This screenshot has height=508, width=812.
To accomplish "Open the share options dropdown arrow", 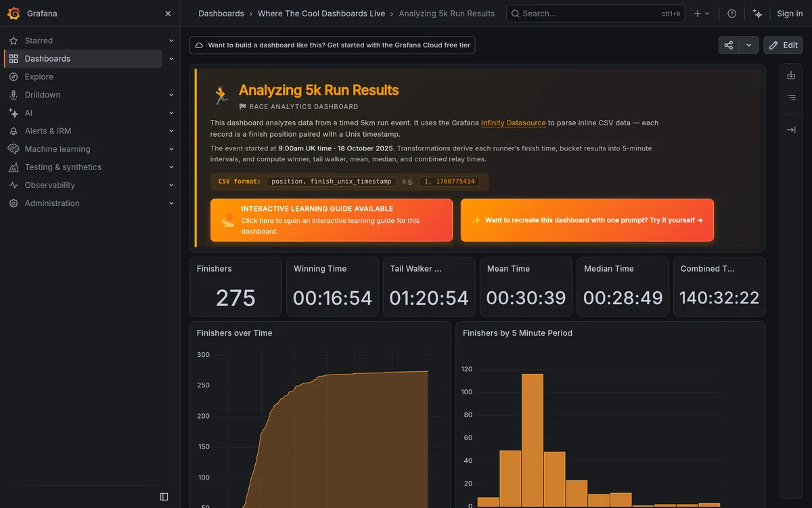I will pyautogui.click(x=748, y=45).
